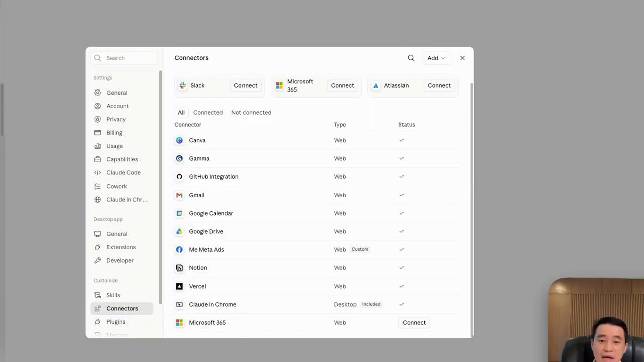Connect Microsoft 365 in the featured card
This screenshot has width=644, height=362.
pos(342,85)
